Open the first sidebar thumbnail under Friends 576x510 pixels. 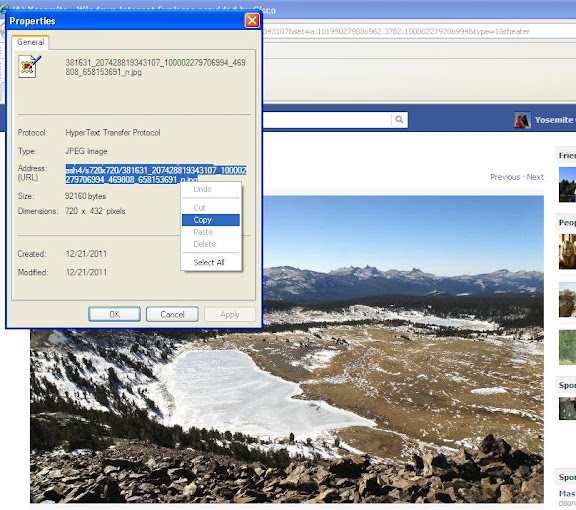pos(567,184)
